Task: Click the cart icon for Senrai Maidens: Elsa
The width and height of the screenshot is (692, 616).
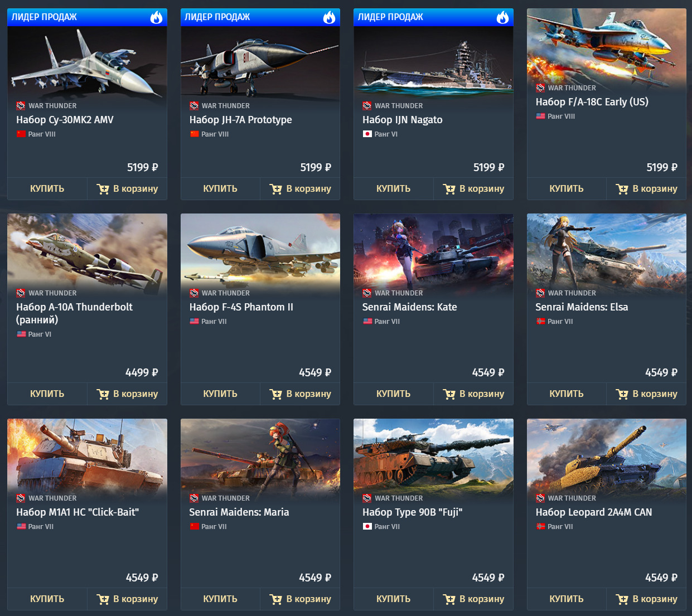Action: pyautogui.click(x=622, y=394)
